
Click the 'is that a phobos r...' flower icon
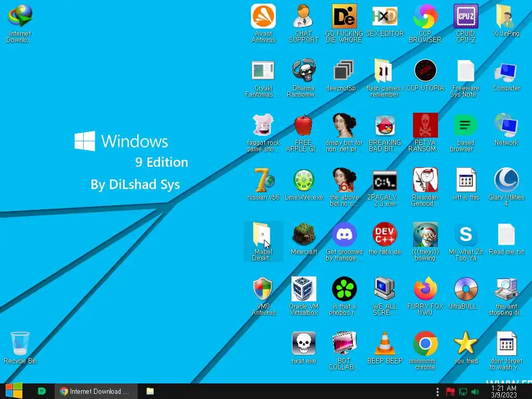pos(344,297)
